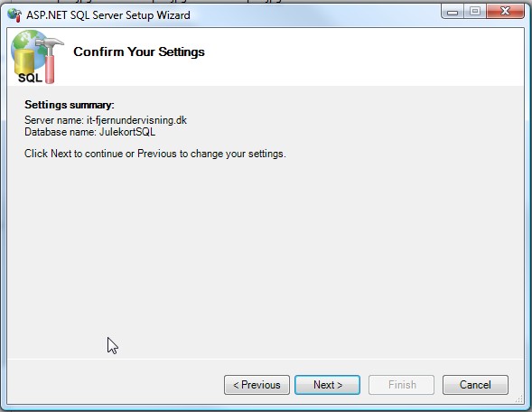Minimize the Setup Wizard window
This screenshot has width=532, height=412.
453,12
